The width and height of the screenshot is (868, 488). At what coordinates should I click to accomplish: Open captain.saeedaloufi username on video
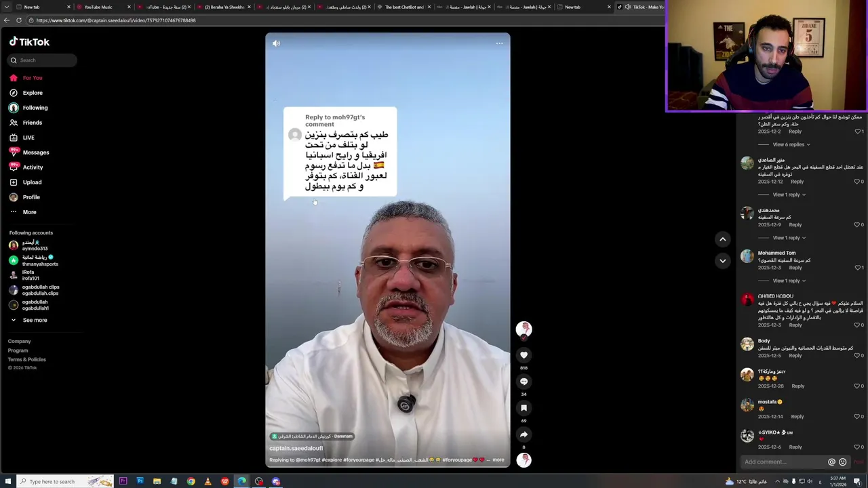point(296,449)
